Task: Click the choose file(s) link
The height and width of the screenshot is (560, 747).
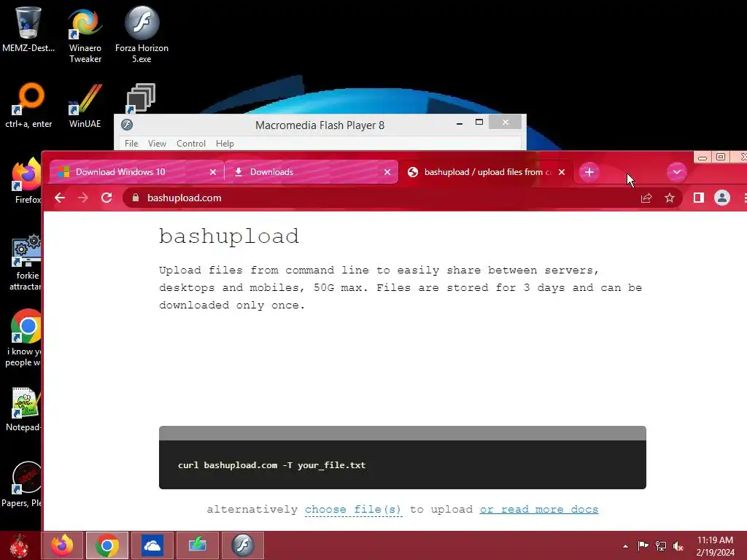Action: pos(353,509)
